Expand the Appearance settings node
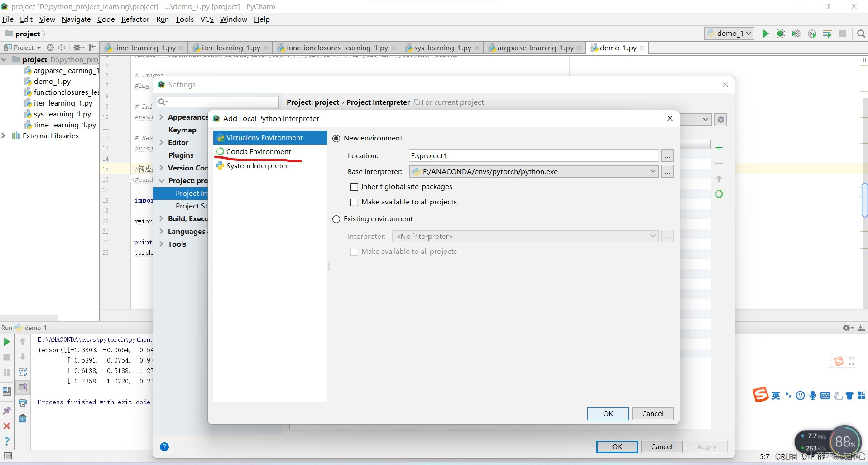 coord(161,117)
